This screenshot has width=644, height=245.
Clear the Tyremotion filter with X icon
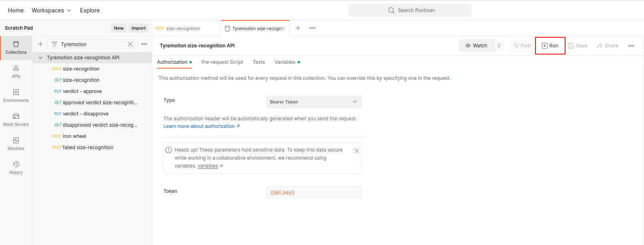click(130, 44)
